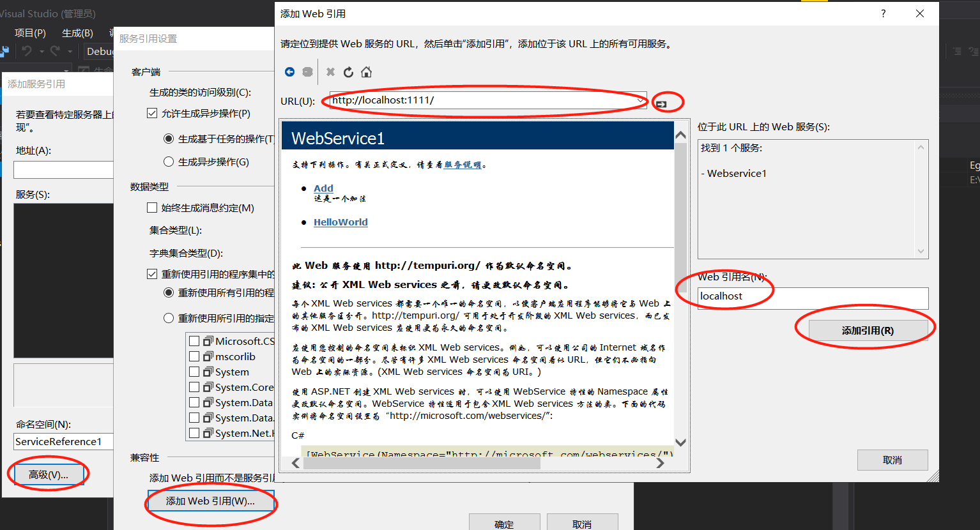
Task: Click the help question mark button
Action: click(x=884, y=13)
